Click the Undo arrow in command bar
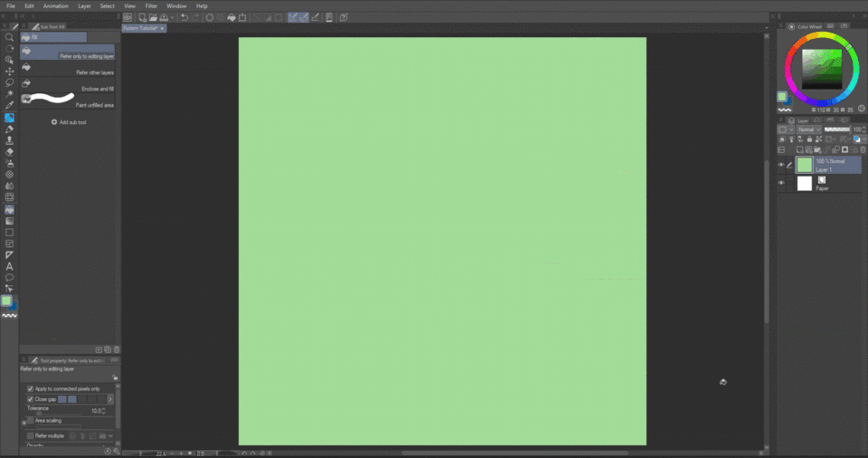 click(184, 17)
